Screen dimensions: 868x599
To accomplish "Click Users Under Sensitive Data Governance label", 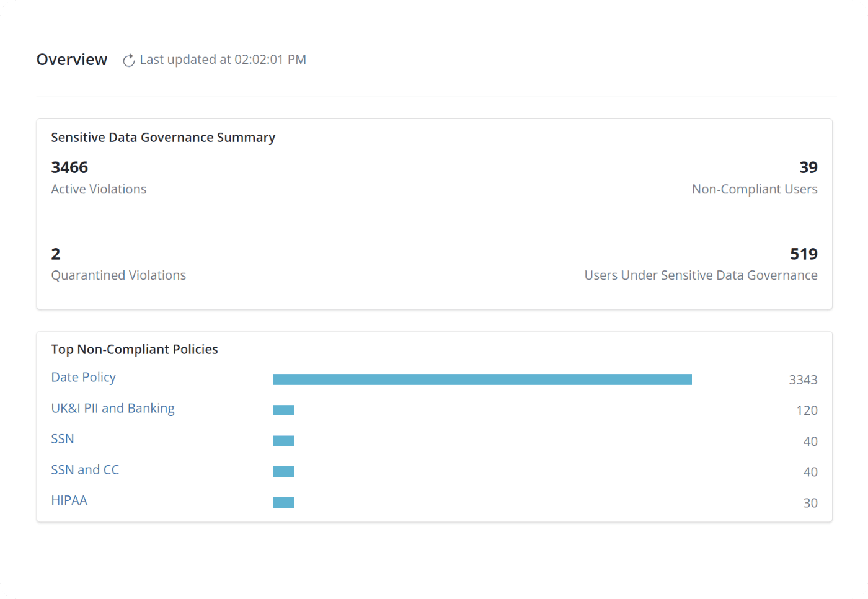I will click(701, 275).
